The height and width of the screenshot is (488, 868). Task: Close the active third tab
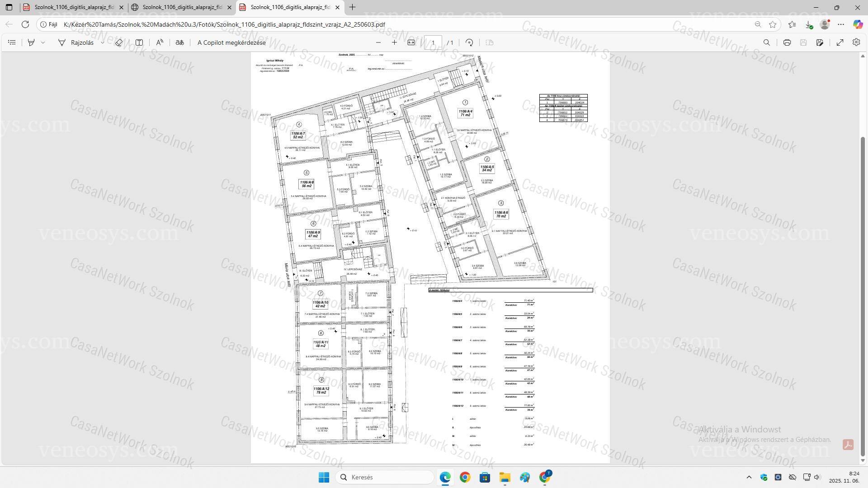337,7
